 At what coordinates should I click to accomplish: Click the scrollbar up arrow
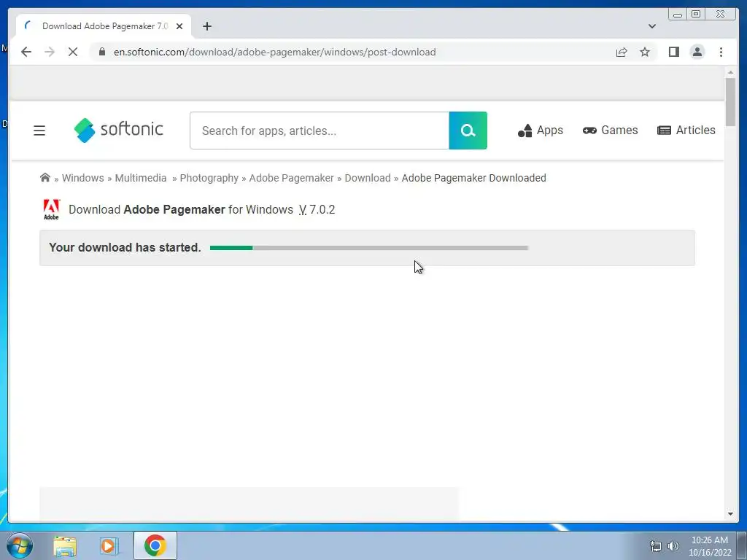(x=730, y=72)
